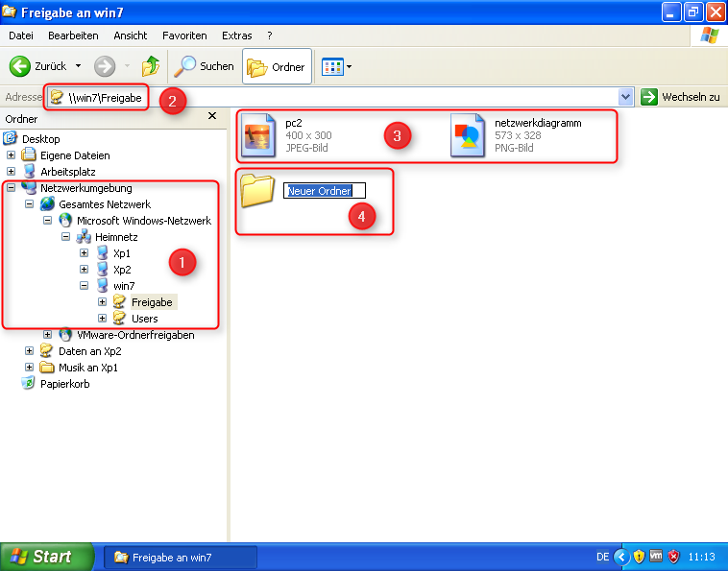This screenshot has height=571, width=728.
Task: Expand Daten an Xp2 node
Action: [29, 350]
